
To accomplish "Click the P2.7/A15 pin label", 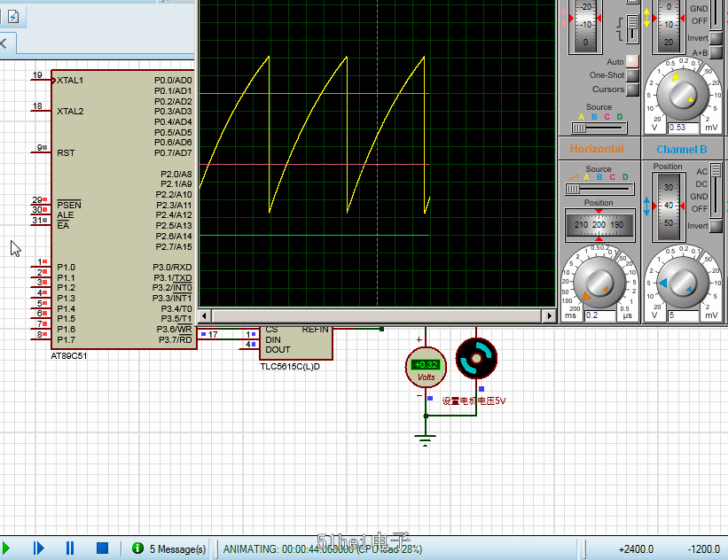I will point(174,247).
